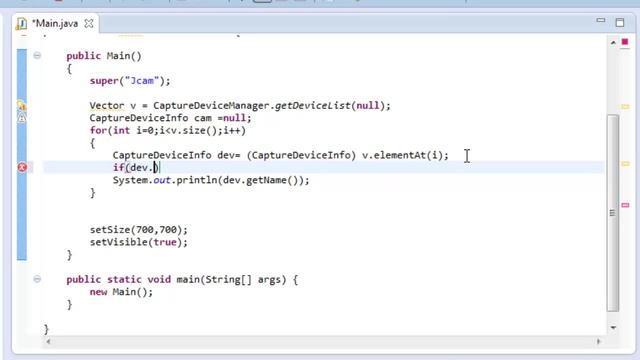Jump to first yellow overview ruler annotation
The image size is (640, 360).
click(x=625, y=107)
